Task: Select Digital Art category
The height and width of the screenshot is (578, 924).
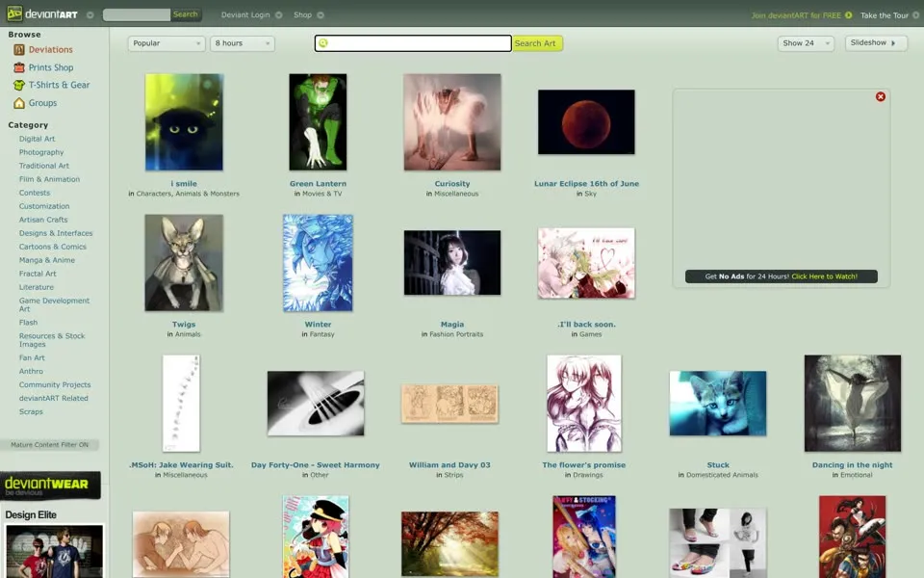Action: (x=37, y=139)
